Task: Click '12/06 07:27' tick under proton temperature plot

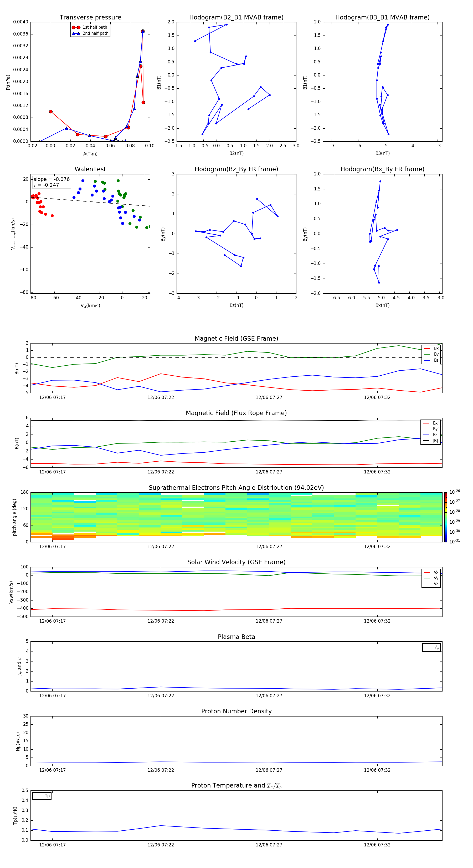Action: [x=269, y=845]
